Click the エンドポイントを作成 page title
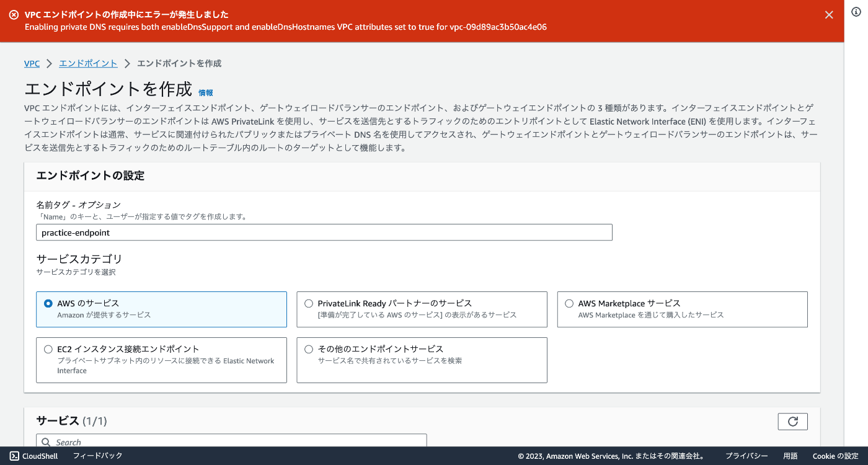The width and height of the screenshot is (868, 465). coord(108,89)
